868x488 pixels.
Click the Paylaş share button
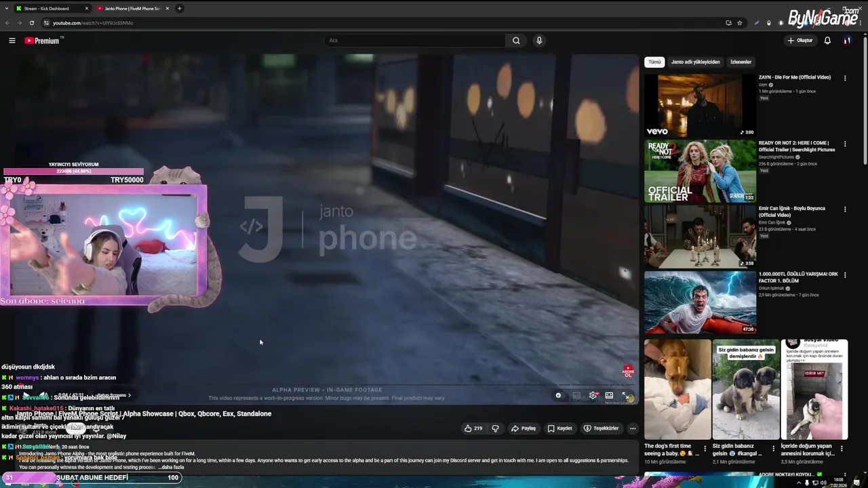[x=524, y=428]
